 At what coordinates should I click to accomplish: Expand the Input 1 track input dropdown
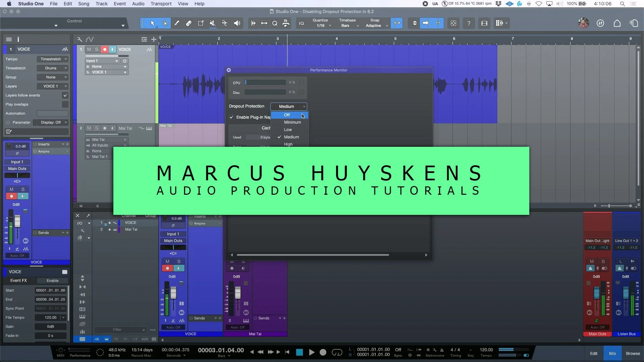click(102, 61)
